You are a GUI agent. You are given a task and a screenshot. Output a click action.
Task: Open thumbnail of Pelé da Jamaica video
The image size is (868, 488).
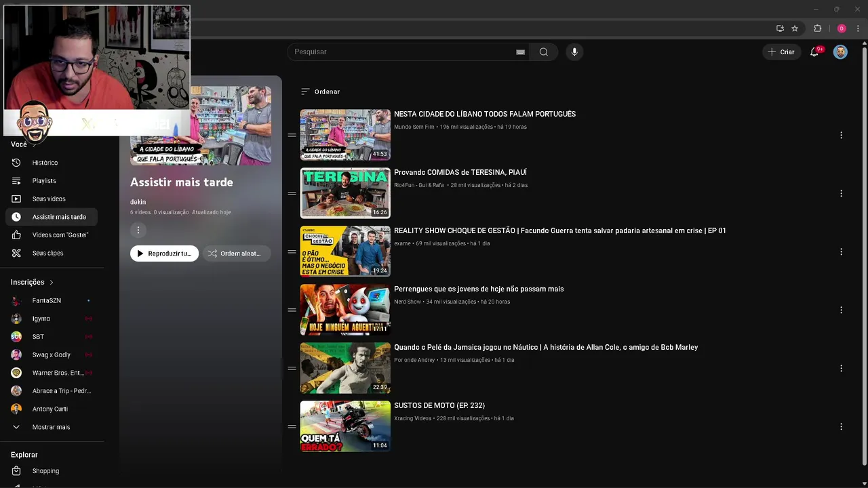[345, 368]
